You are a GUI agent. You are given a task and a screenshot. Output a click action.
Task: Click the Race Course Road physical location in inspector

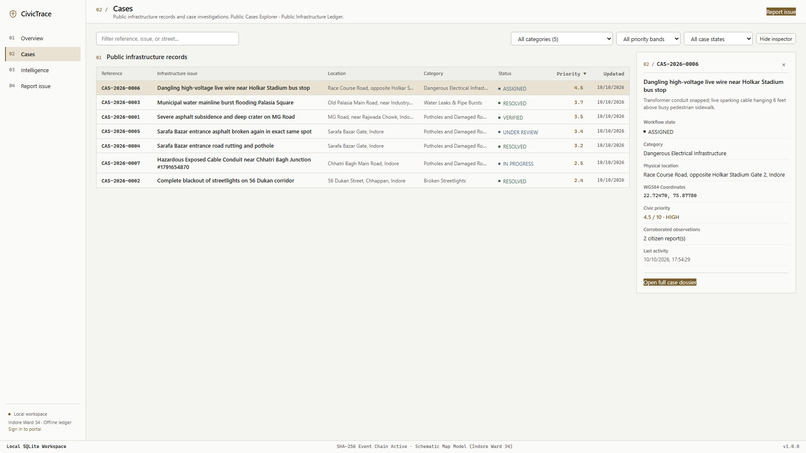coord(714,174)
